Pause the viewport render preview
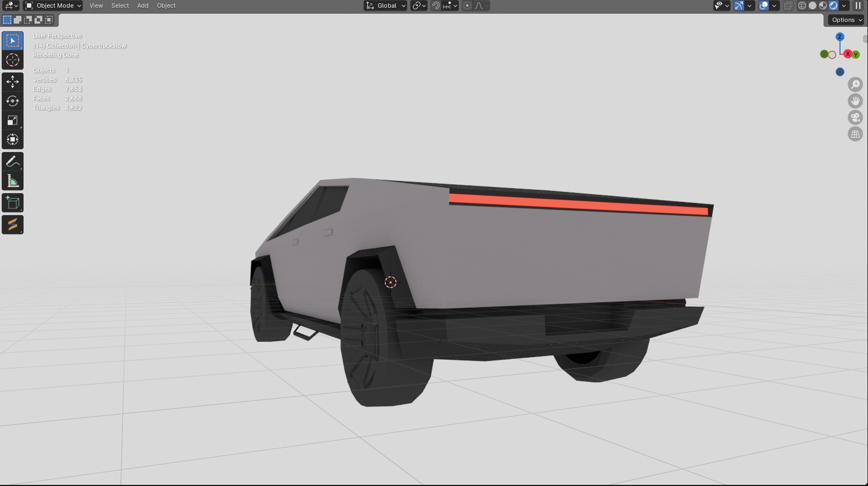The image size is (868, 486). (x=858, y=5)
